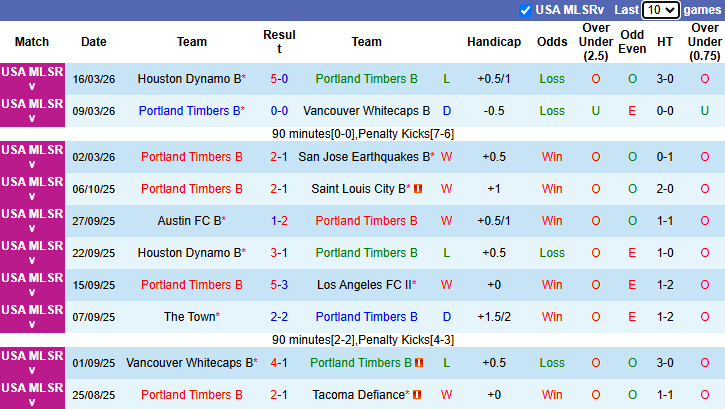Click red card icon in the 01/09/25 row
725x409 pixels.
(418, 363)
